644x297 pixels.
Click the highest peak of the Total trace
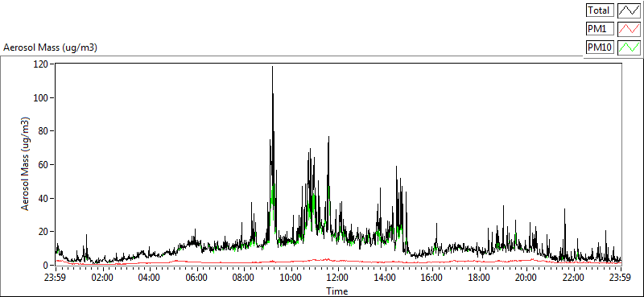point(272,67)
